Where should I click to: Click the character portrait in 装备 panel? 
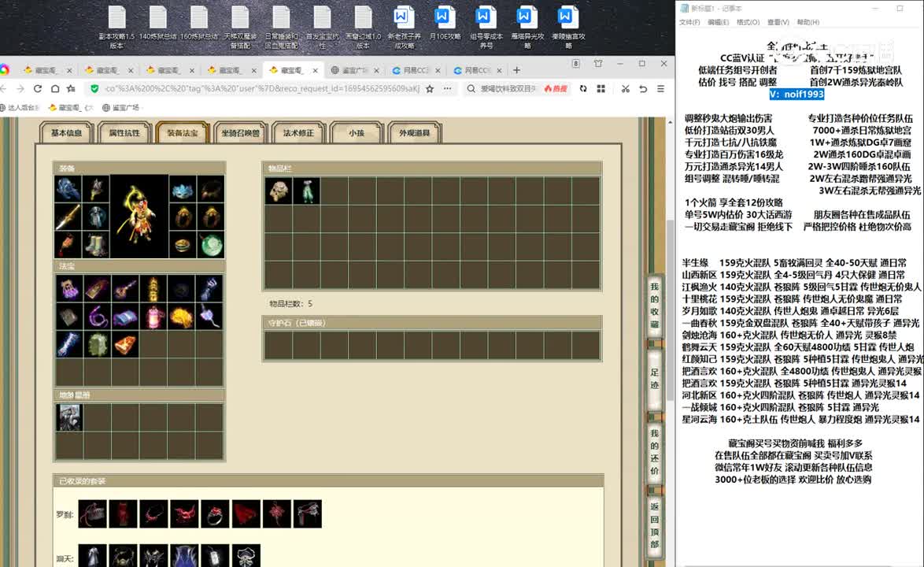[x=139, y=217]
